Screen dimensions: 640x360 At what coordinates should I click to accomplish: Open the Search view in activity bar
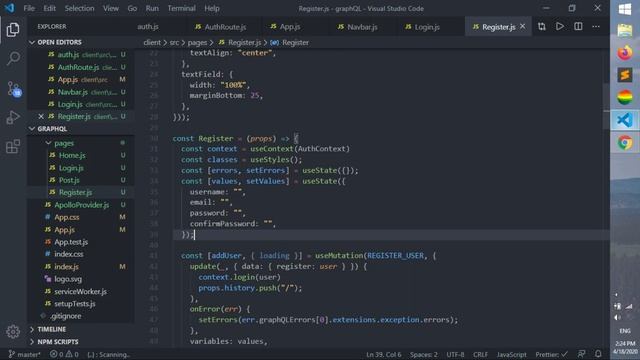13,59
